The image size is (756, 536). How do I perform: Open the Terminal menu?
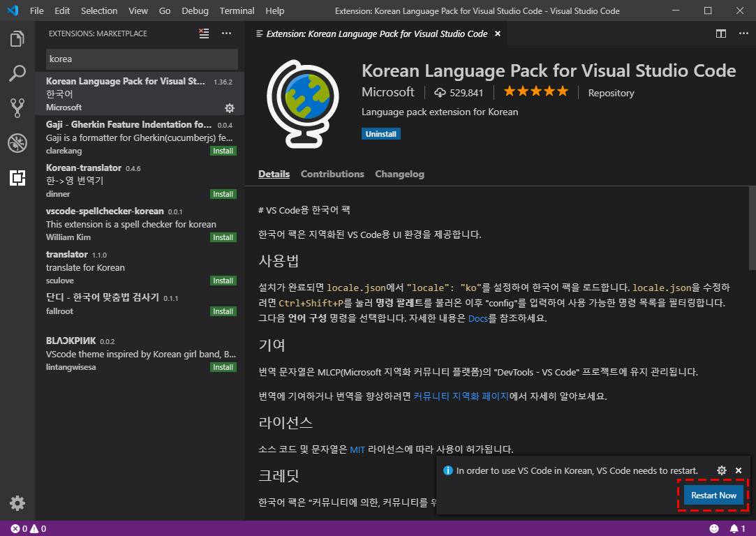click(x=237, y=10)
